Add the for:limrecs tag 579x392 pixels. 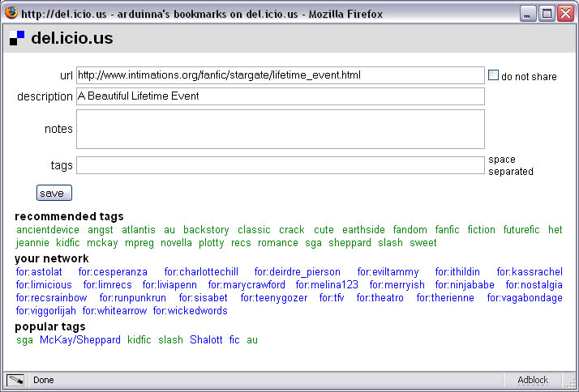pos(108,285)
